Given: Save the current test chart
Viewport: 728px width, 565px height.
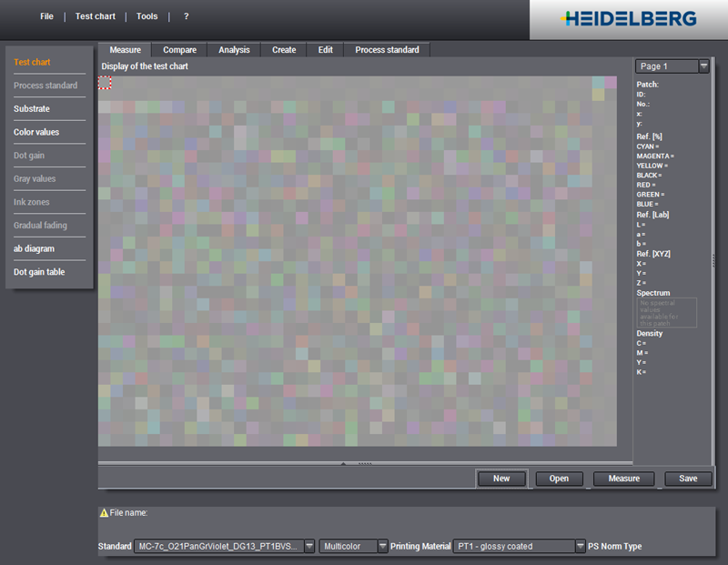Looking at the screenshot, I should pos(688,478).
